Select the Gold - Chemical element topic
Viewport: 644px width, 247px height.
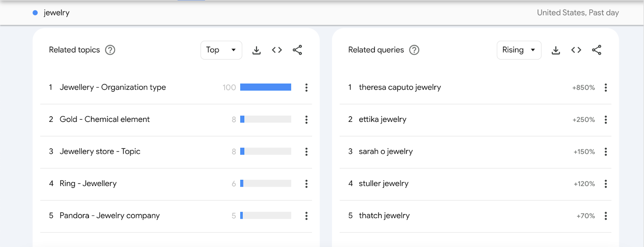click(104, 119)
